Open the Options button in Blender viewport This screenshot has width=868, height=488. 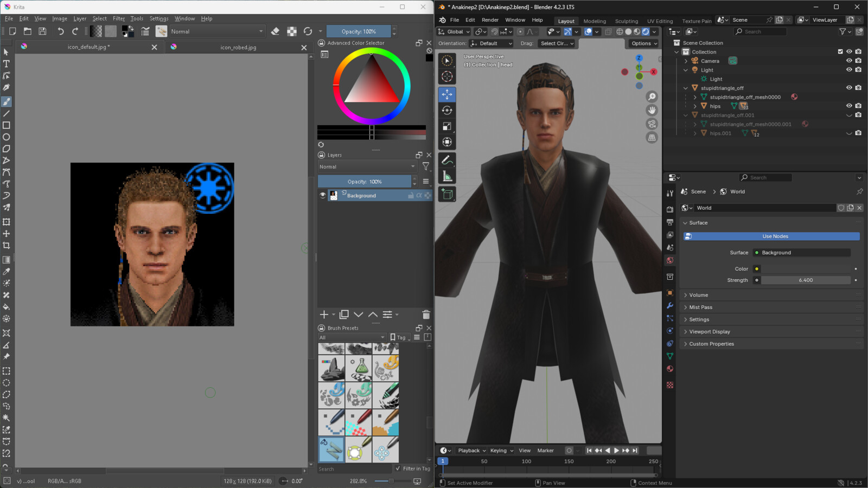(x=644, y=43)
